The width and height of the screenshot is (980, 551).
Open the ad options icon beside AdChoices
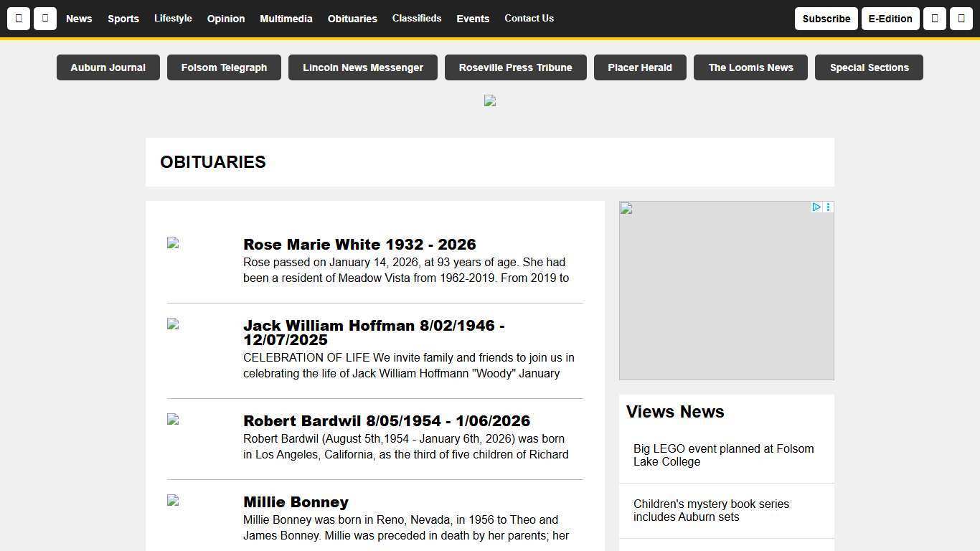click(x=828, y=207)
